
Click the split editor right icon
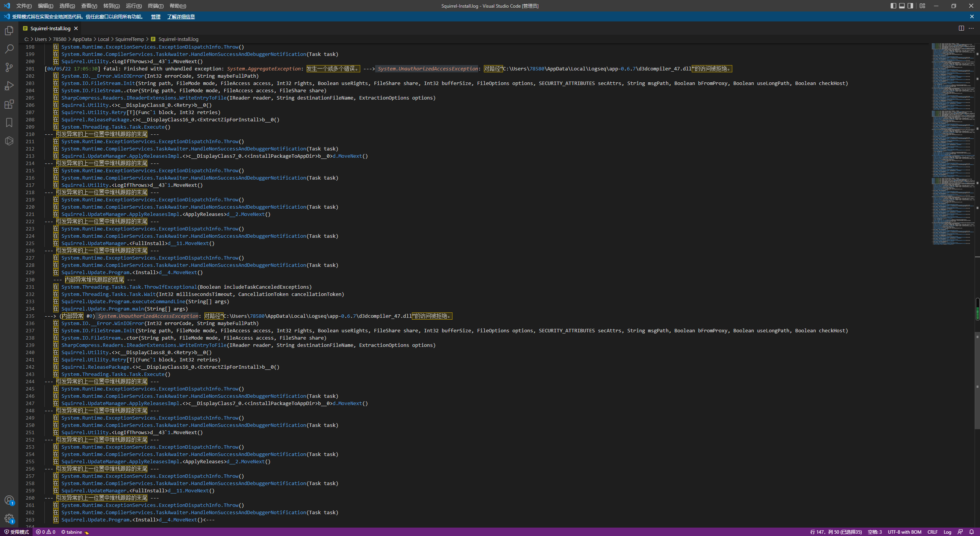pos(961,28)
